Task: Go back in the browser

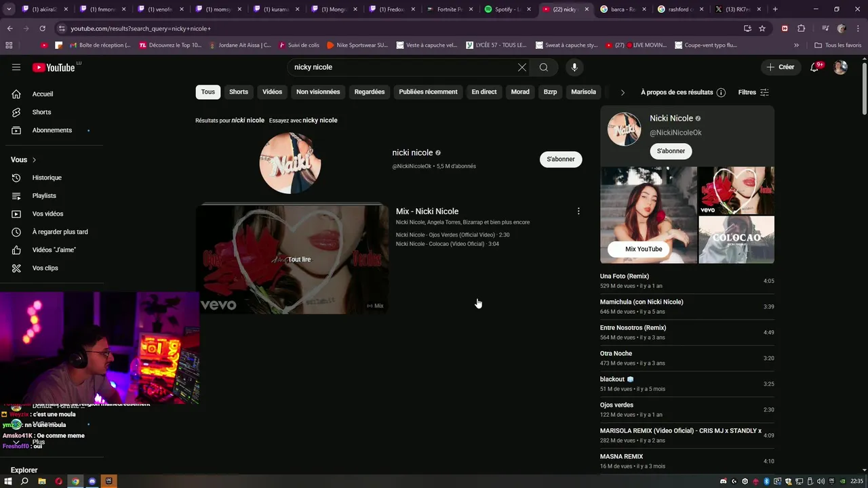Action: (10, 28)
